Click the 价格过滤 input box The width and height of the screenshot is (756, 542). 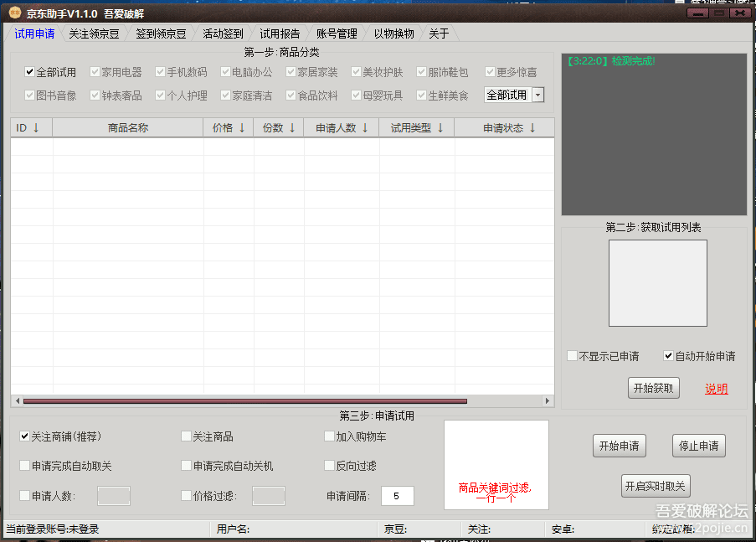pyautogui.click(x=269, y=496)
